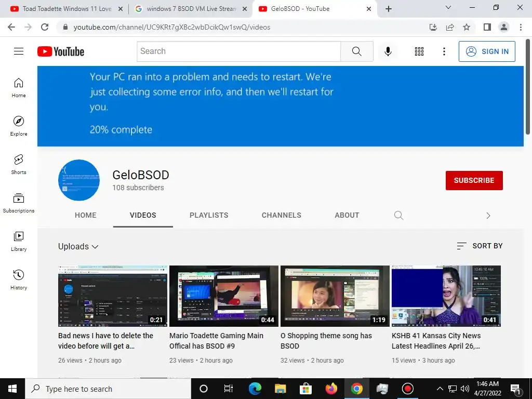The image size is (532, 399).
Task: Toggle the browser side panel
Action: coord(487,27)
